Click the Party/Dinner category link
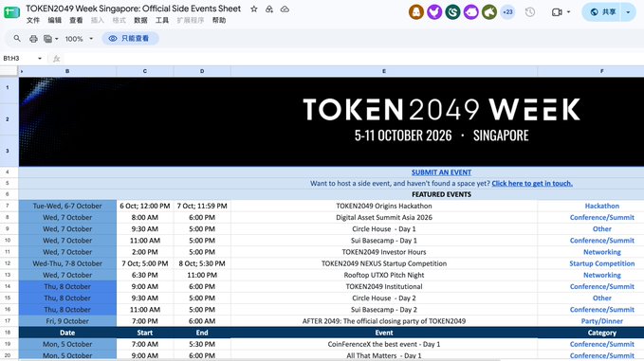The width and height of the screenshot is (644, 361). tap(601, 321)
